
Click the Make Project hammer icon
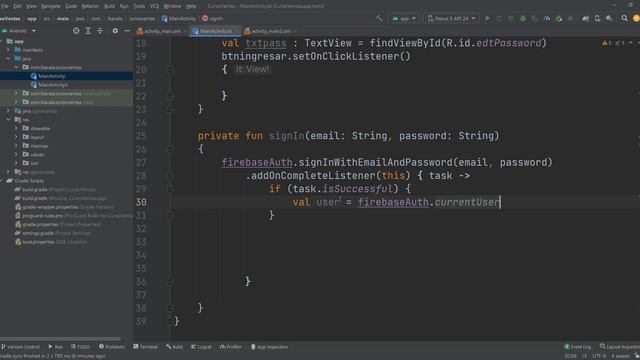[379, 18]
